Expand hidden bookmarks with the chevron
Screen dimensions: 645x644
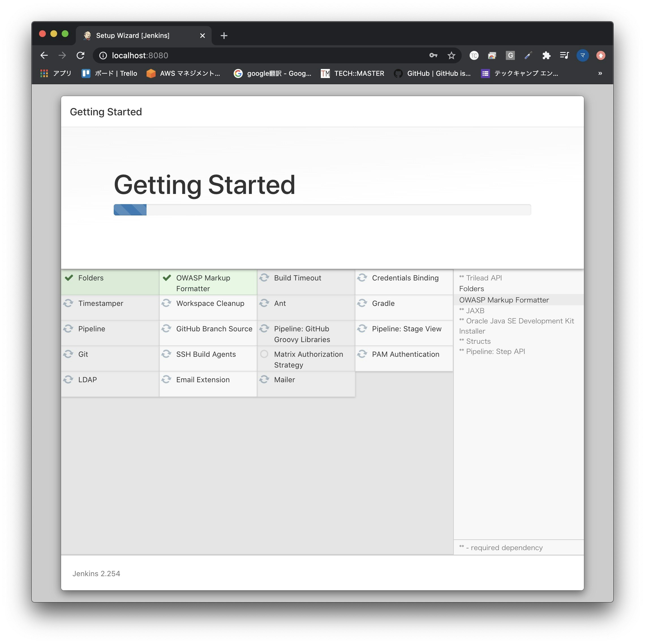[x=600, y=74]
